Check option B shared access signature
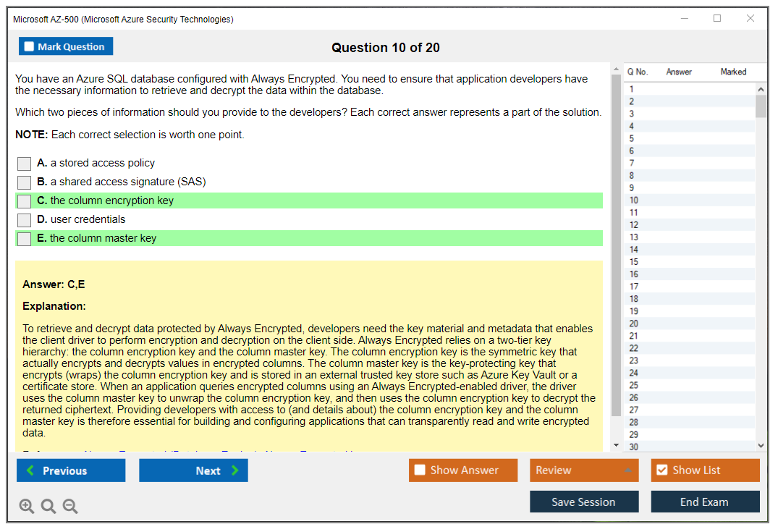The height and width of the screenshot is (532, 778). [x=25, y=182]
